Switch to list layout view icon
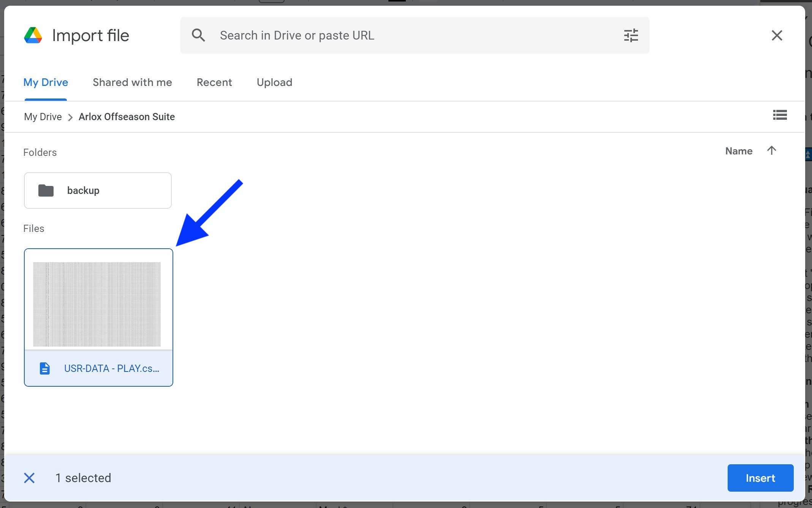Screen dimensions: 812x508 pyautogui.click(x=780, y=115)
